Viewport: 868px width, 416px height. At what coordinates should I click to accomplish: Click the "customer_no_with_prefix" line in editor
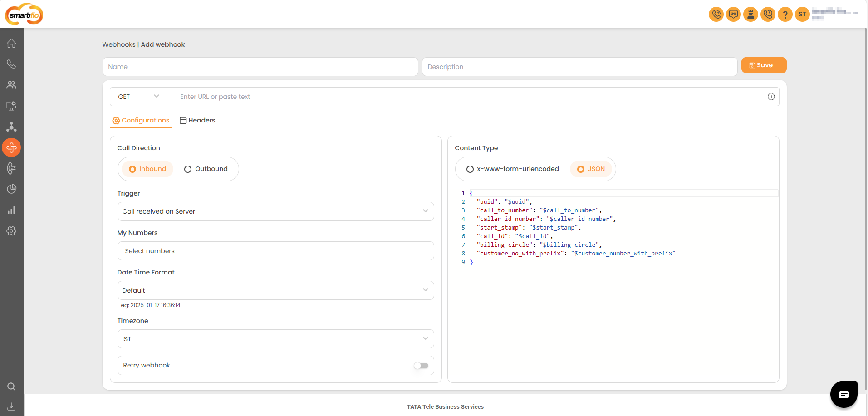[x=576, y=254]
